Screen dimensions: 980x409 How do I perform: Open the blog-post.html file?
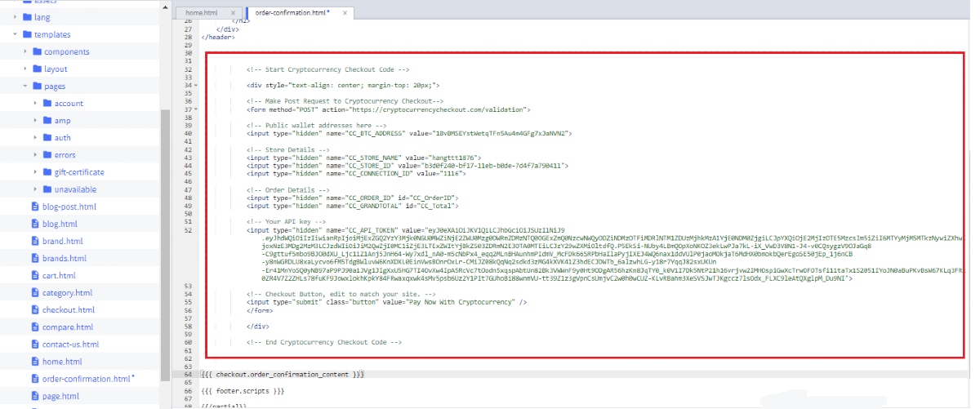click(x=69, y=207)
